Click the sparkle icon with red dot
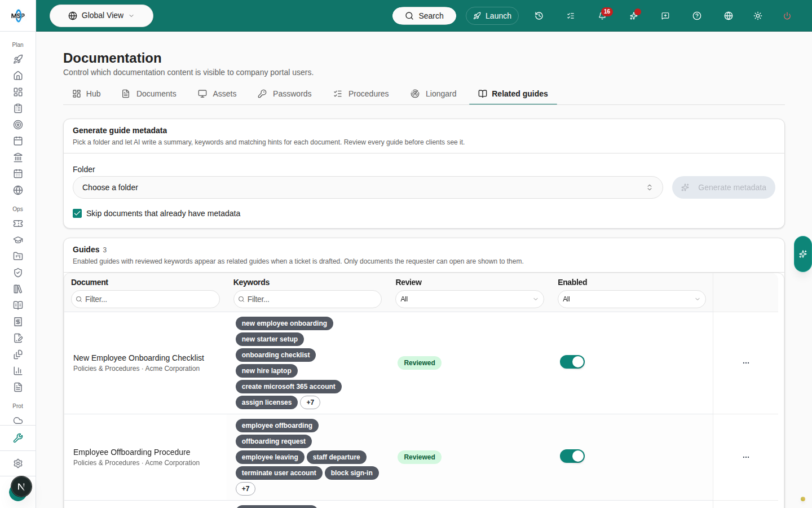The image size is (812, 508). [x=634, y=16]
